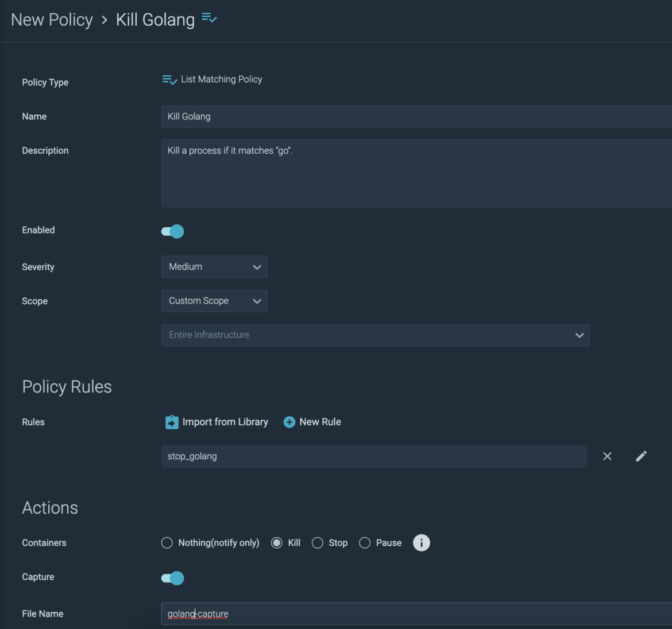672x629 pixels.
Task: Click the Actions section heading
Action: pyautogui.click(x=50, y=508)
